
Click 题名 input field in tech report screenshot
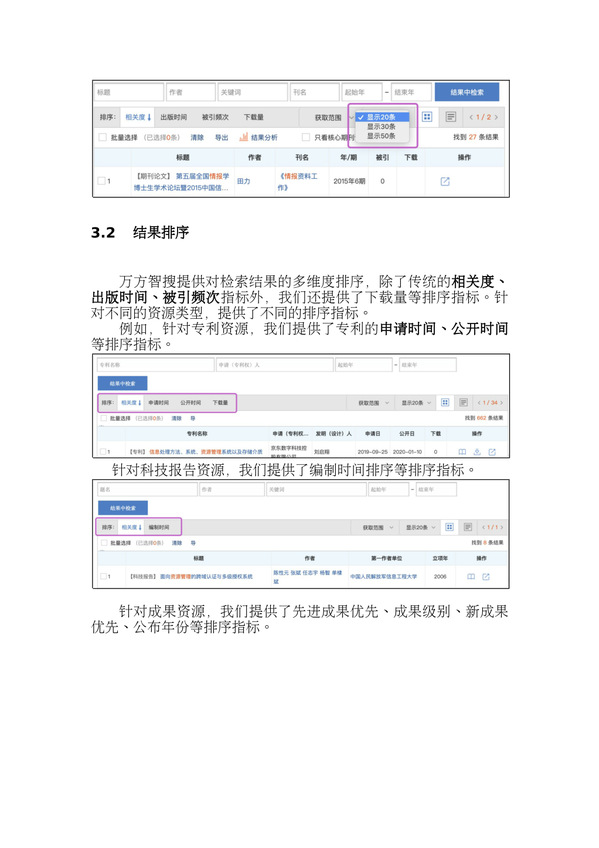point(148,489)
